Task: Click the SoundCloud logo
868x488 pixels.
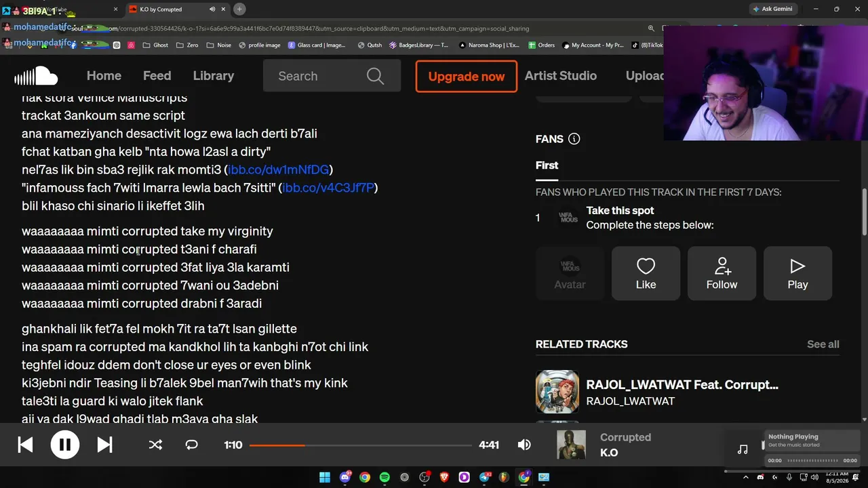Action: point(36,76)
